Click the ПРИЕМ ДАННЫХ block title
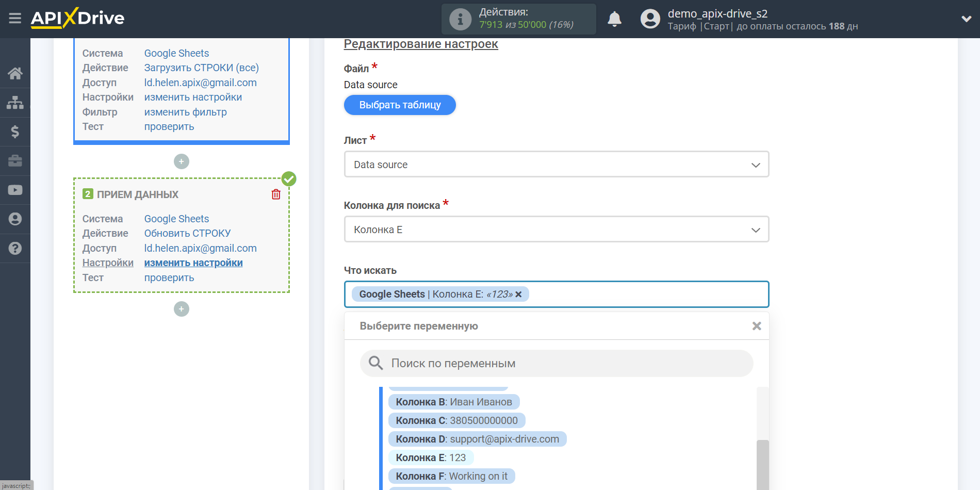Viewport: 980px width, 490px height. [138, 194]
